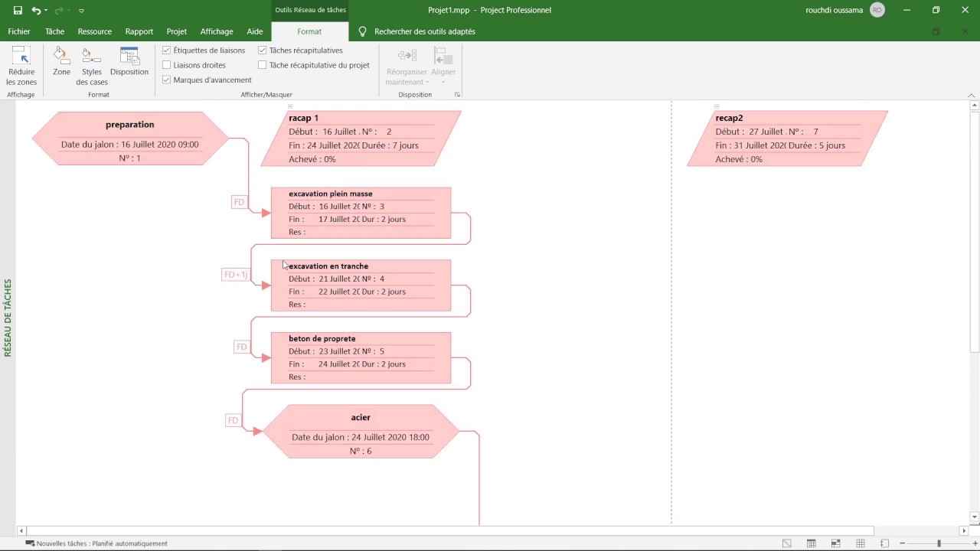Click Rechercher des outils adaptés search box
The height and width of the screenshot is (551, 980).
(x=424, y=31)
